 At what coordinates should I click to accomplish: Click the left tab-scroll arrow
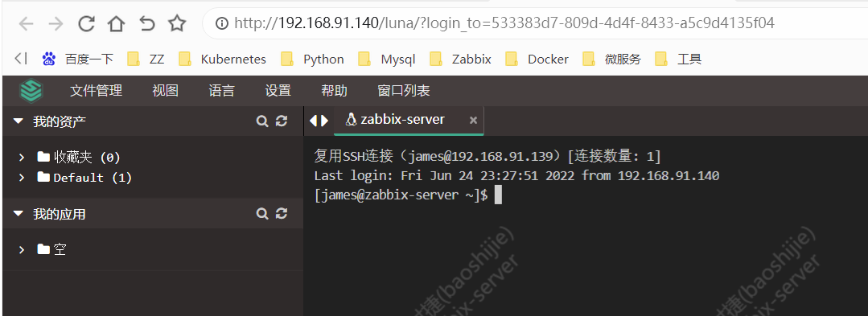tap(313, 121)
